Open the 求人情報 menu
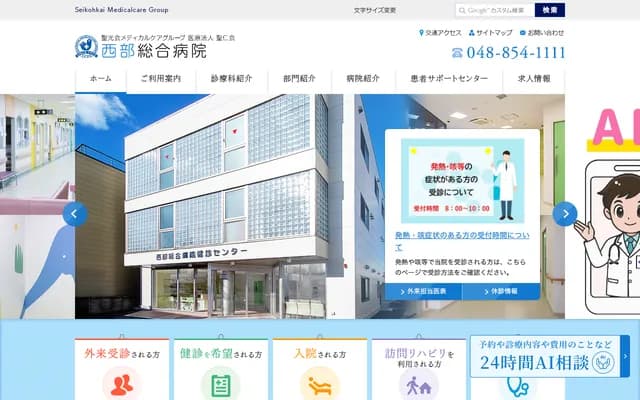Screen dimensions: 640x400 click(534, 79)
